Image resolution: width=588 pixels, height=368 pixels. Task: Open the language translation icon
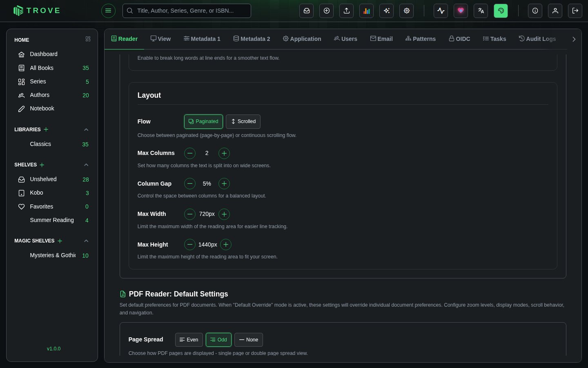coord(481,11)
